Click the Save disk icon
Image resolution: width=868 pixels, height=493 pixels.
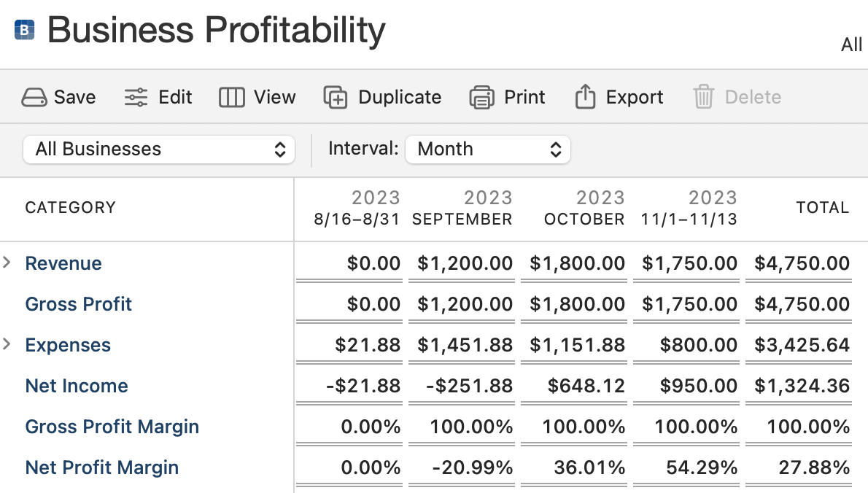tap(34, 98)
